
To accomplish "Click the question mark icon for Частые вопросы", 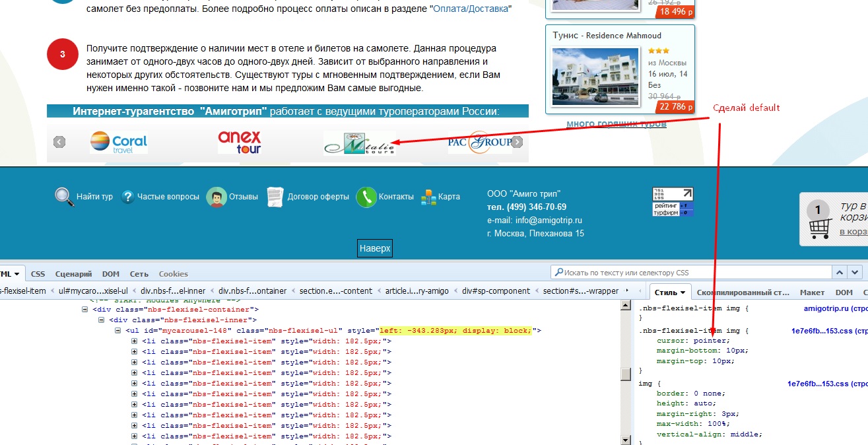I will pos(127,197).
